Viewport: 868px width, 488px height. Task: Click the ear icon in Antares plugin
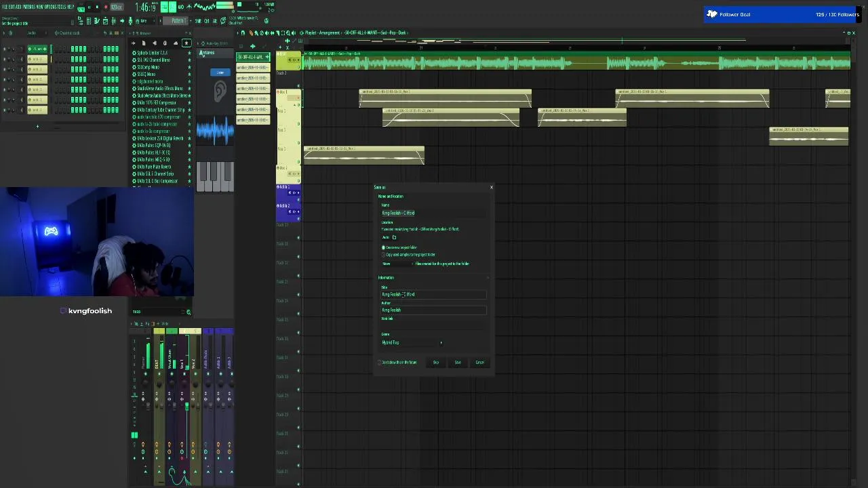[x=220, y=91]
